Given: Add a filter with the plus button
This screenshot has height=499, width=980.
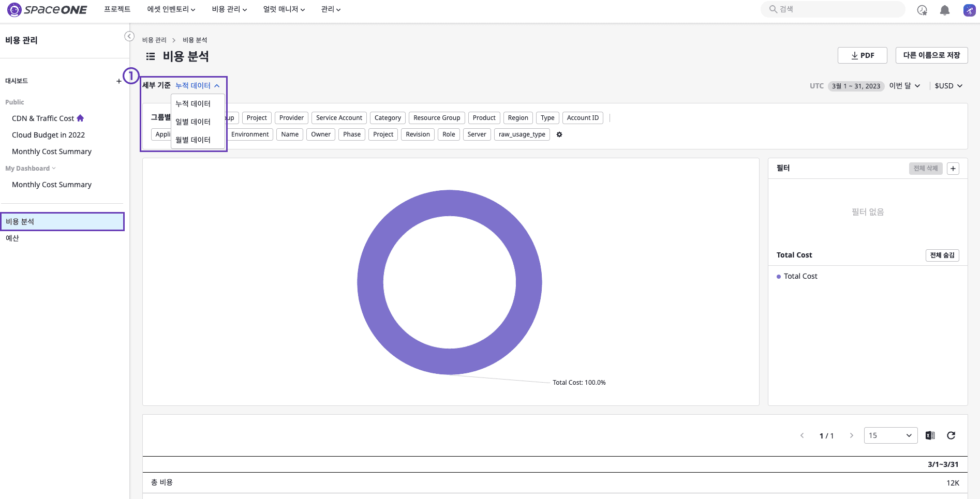Looking at the screenshot, I should tap(953, 169).
